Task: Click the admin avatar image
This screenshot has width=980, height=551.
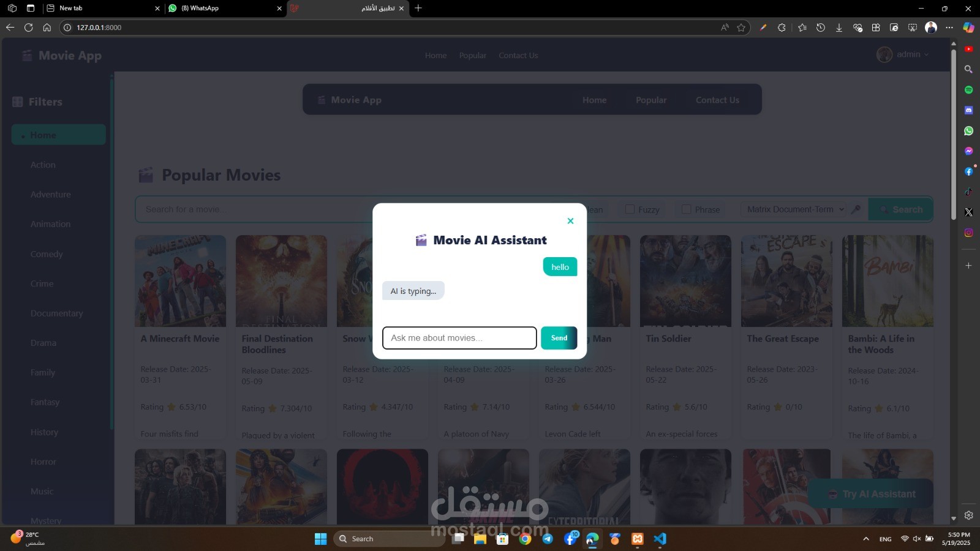Action: coord(884,54)
